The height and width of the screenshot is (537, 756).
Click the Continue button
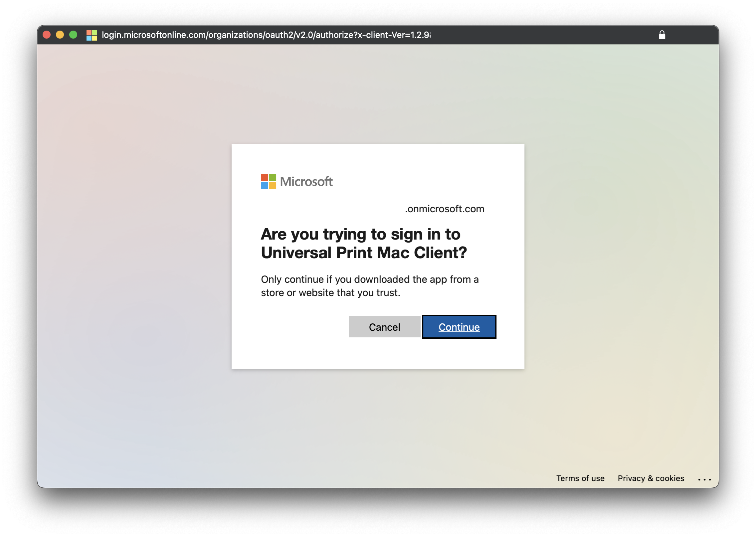tap(459, 327)
